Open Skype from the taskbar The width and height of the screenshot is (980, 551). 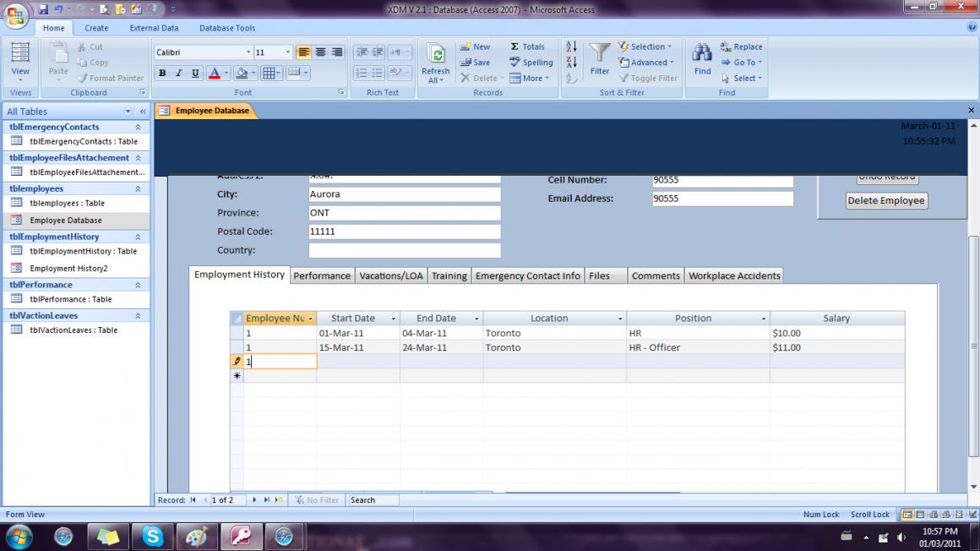point(153,536)
